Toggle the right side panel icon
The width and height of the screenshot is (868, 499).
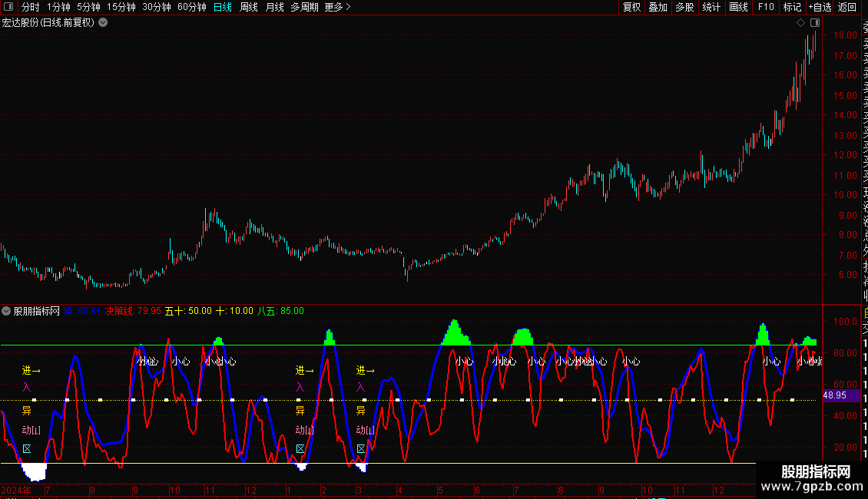click(x=815, y=22)
